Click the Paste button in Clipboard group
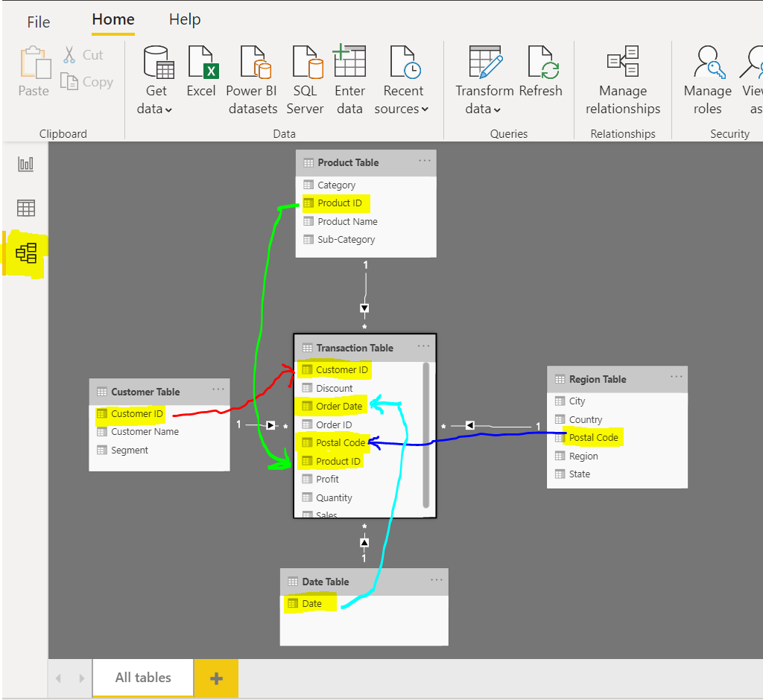Screen dimensions: 763x700 34,71
